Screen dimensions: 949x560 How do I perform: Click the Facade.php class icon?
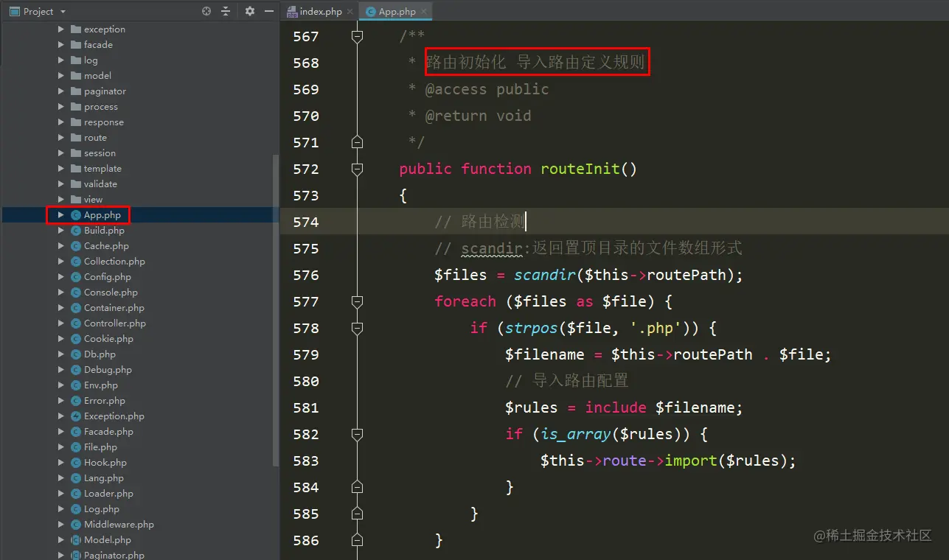click(76, 432)
